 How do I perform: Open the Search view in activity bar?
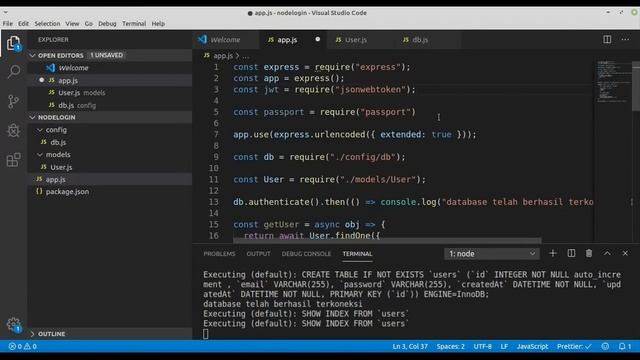(x=13, y=72)
